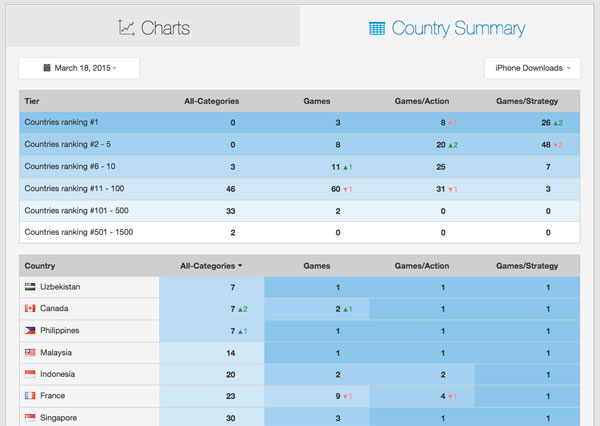Click the France flag icon
The height and width of the screenshot is (426, 600).
coord(30,395)
